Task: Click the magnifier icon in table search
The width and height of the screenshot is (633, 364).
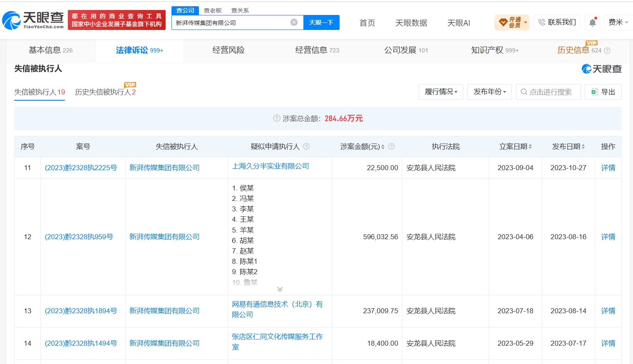Action: [x=524, y=92]
